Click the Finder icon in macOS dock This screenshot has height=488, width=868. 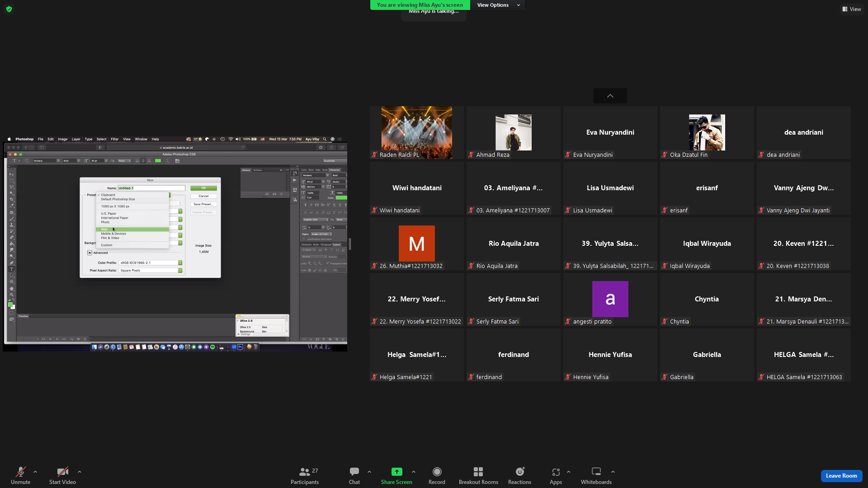(94, 347)
